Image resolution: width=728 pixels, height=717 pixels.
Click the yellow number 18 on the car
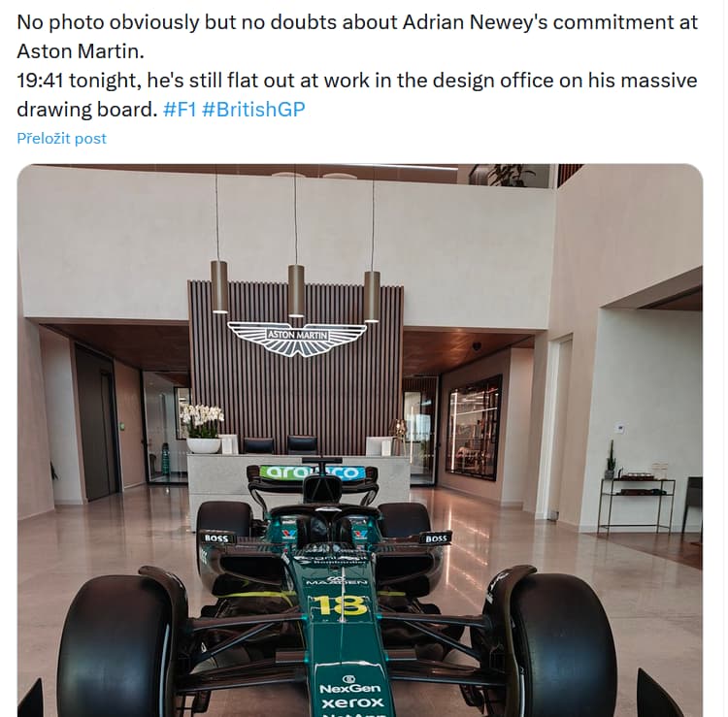point(339,605)
